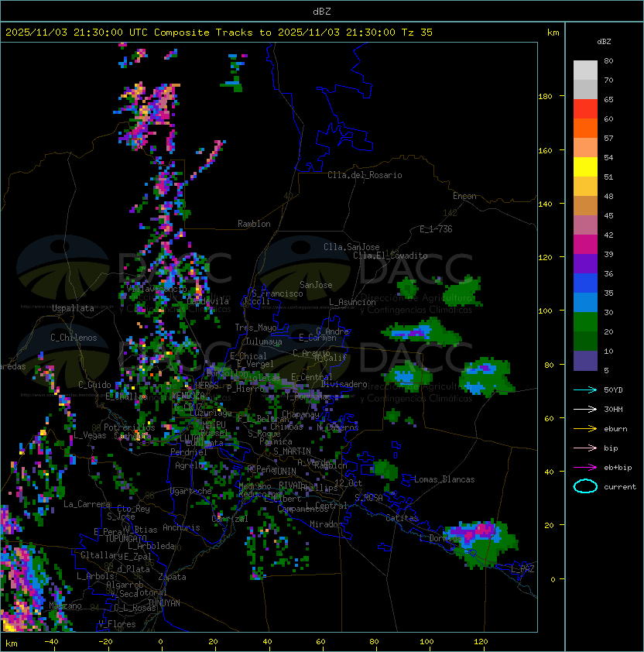Click the 'Tres_Mayo' map label
This screenshot has height=652, width=644.
(255, 328)
